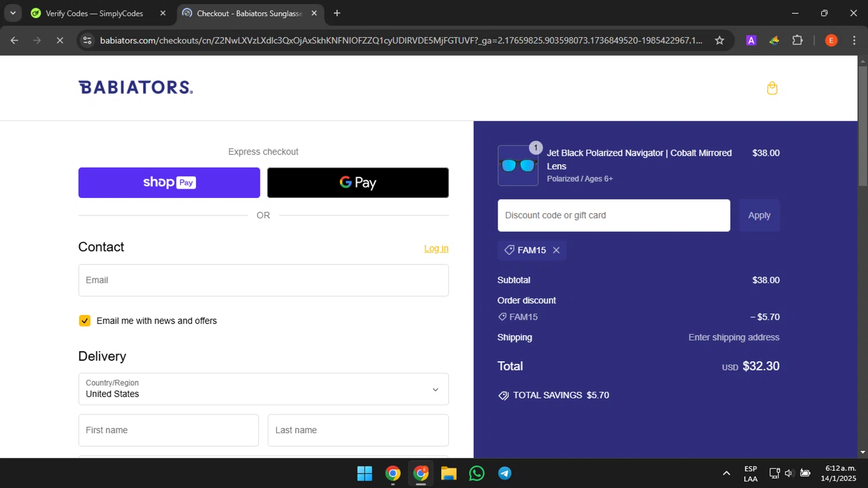Viewport: 868px width, 488px height.
Task: Go forward with the browser arrow
Action: pyautogui.click(x=37, y=41)
